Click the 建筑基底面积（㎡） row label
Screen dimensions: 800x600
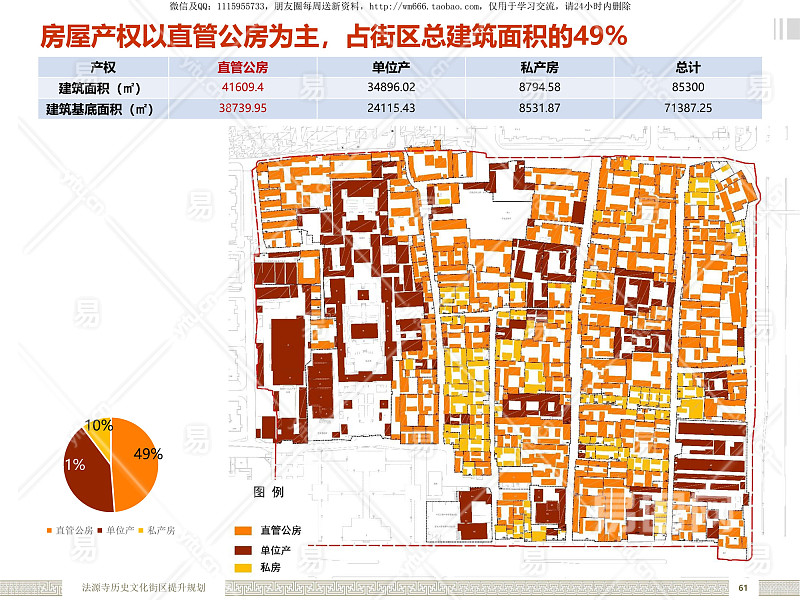(100, 109)
